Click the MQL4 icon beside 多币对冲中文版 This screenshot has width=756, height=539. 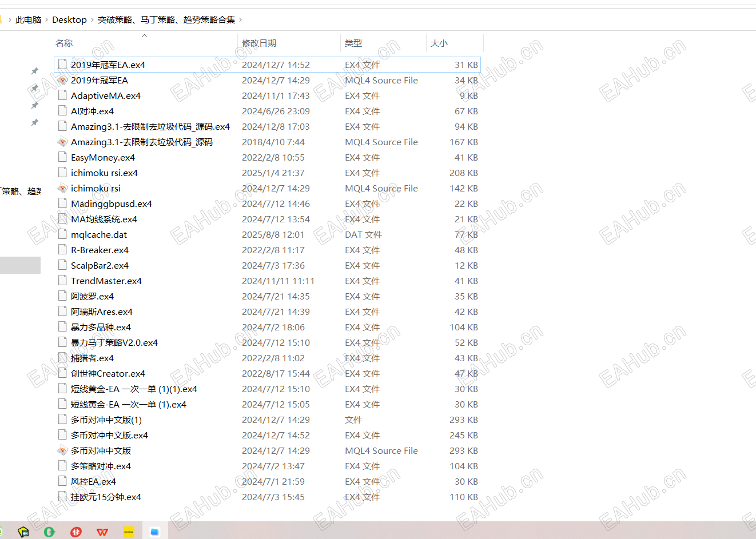tap(63, 450)
